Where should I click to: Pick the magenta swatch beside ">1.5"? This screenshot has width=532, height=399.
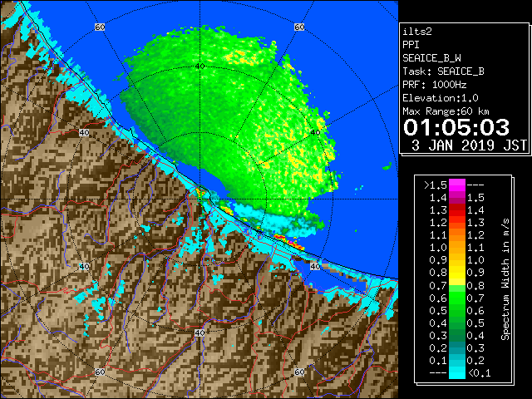click(x=457, y=185)
